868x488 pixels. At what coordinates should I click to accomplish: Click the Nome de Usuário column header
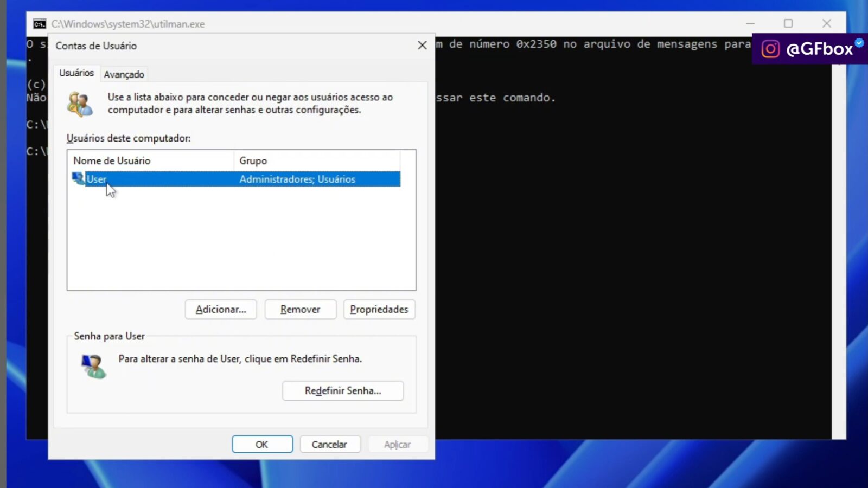pyautogui.click(x=112, y=160)
